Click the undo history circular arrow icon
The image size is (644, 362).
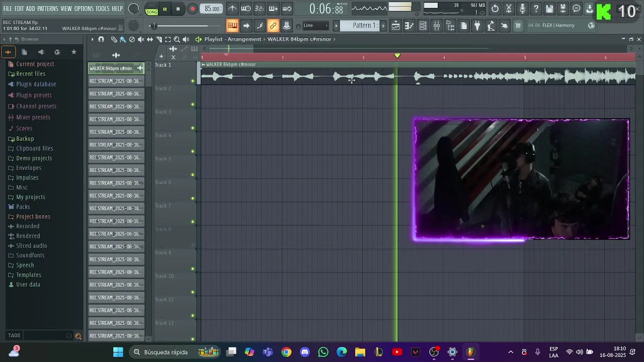click(x=495, y=9)
